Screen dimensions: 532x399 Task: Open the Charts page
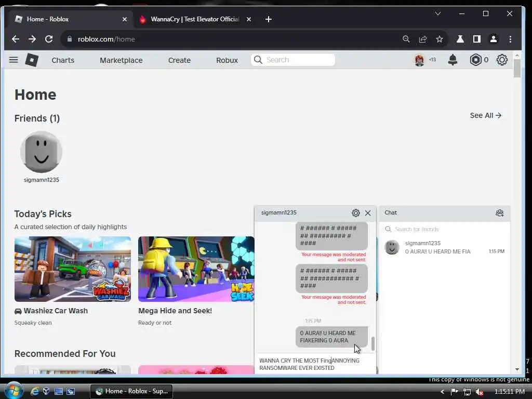point(63,60)
